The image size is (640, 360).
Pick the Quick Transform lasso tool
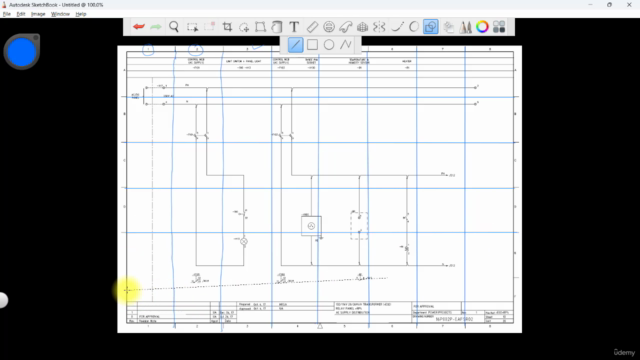(244, 27)
